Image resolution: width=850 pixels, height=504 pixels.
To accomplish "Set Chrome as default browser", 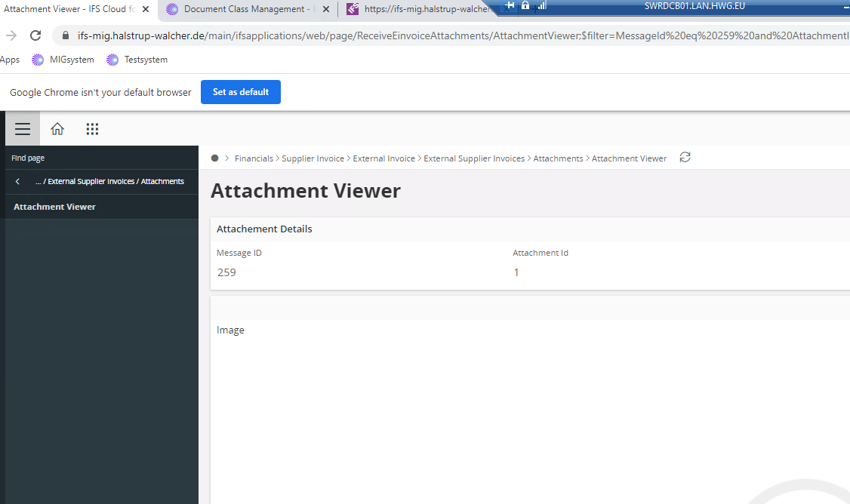I will 241,92.
